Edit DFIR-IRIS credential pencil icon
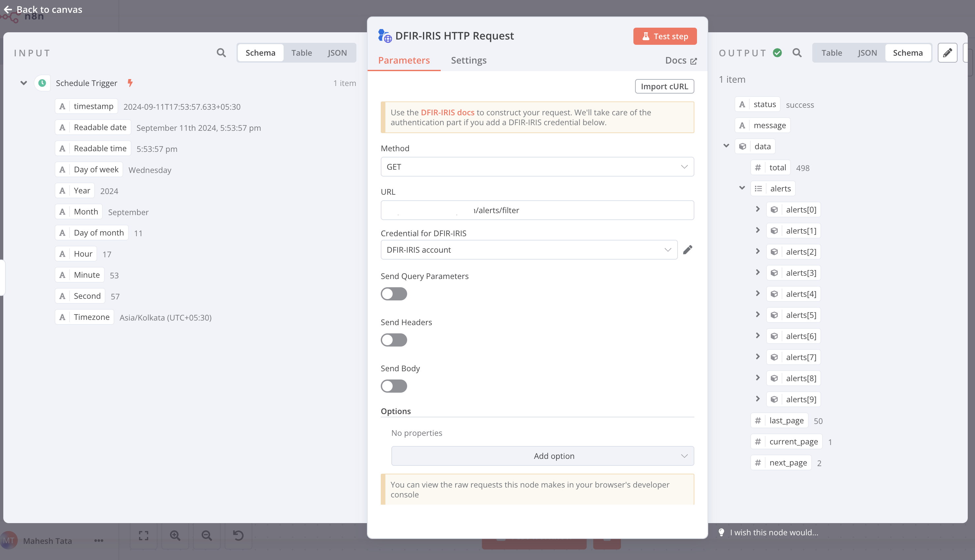 click(688, 250)
